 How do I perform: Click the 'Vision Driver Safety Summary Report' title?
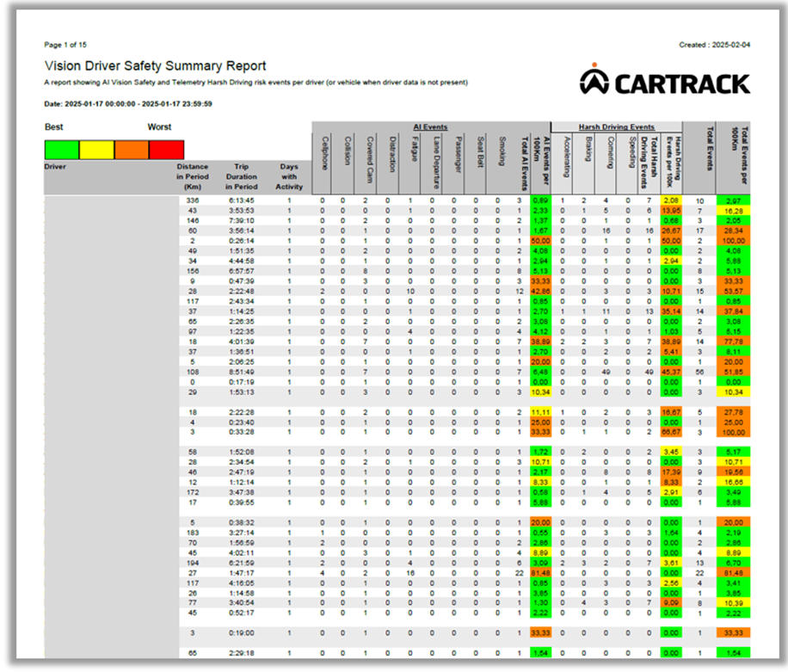tap(156, 66)
